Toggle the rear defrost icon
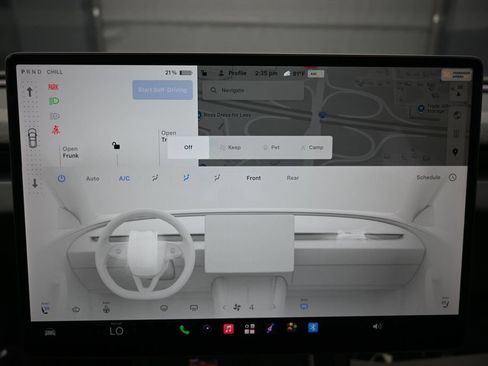The image size is (488, 366). click(x=194, y=308)
